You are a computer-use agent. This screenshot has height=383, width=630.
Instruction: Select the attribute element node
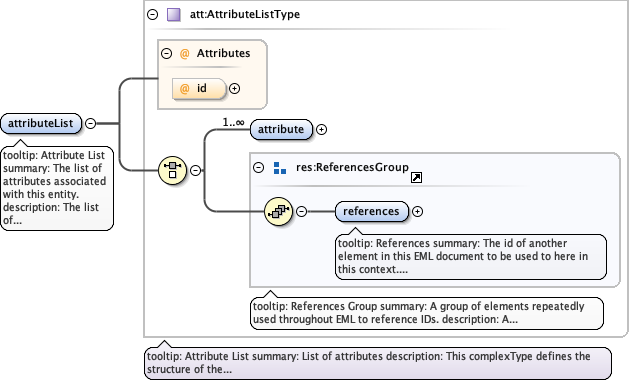coord(281,129)
